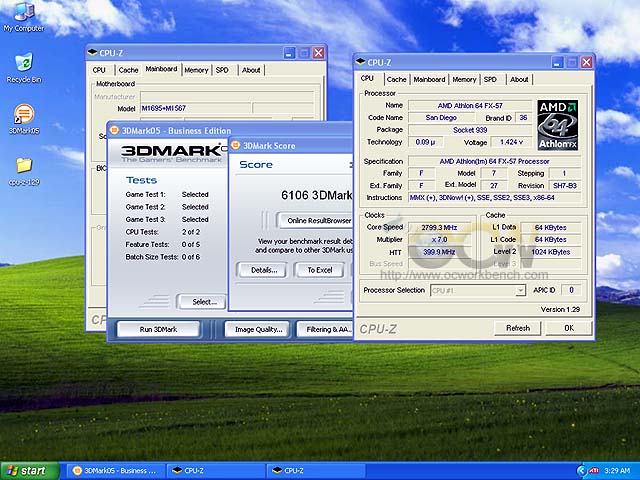
Task: Export score with To Excel button
Action: [320, 270]
